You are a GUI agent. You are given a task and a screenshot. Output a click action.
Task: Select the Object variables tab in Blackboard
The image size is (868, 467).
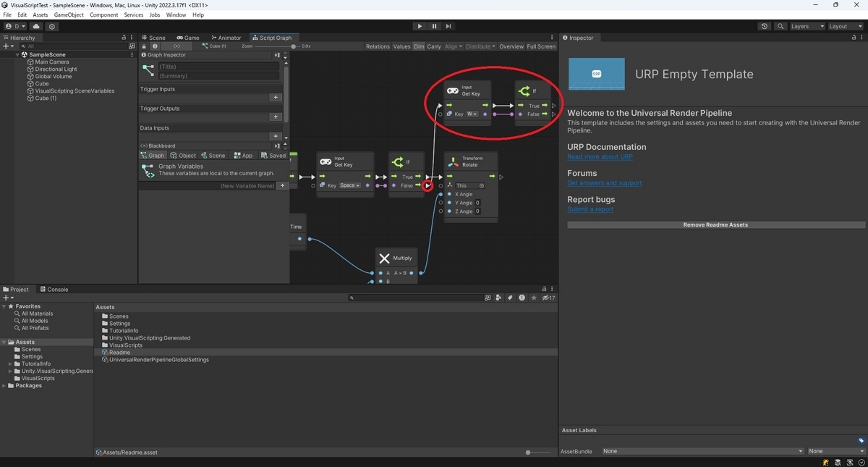point(183,156)
